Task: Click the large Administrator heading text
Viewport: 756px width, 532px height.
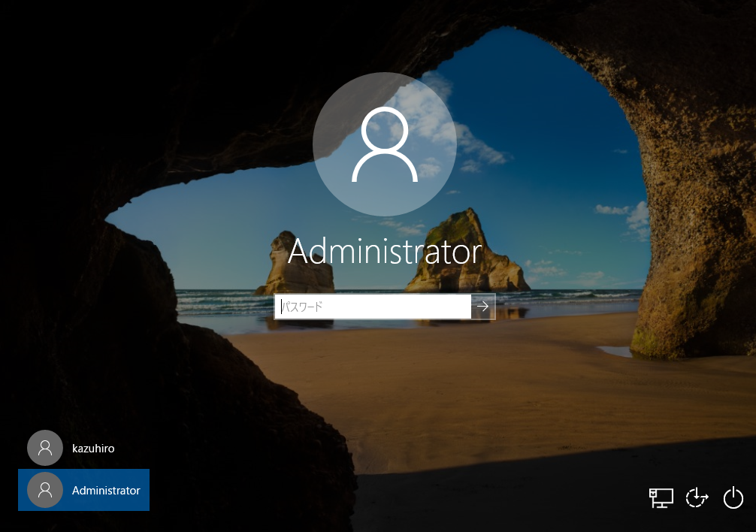Action: click(385, 252)
